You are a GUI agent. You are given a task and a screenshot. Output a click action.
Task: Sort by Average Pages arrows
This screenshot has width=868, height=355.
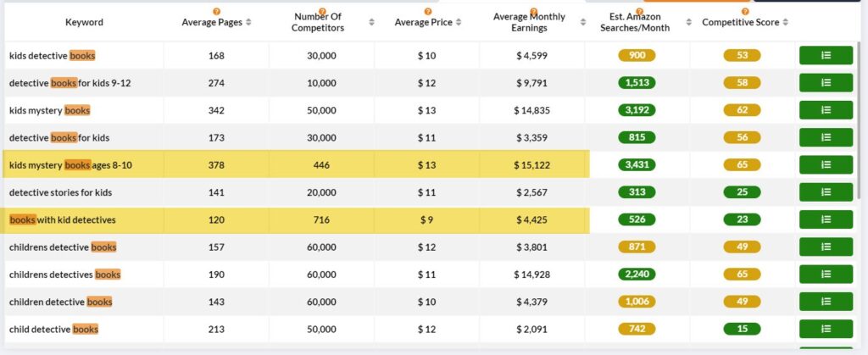(248, 23)
